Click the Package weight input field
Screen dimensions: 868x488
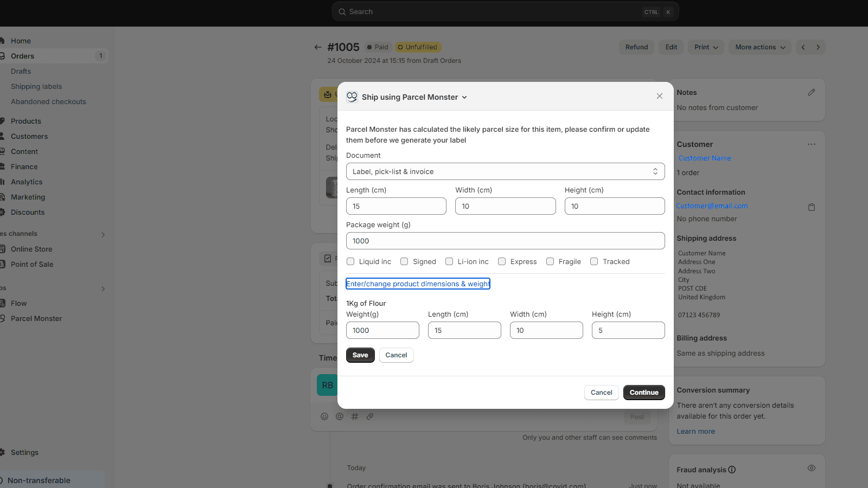(x=505, y=241)
